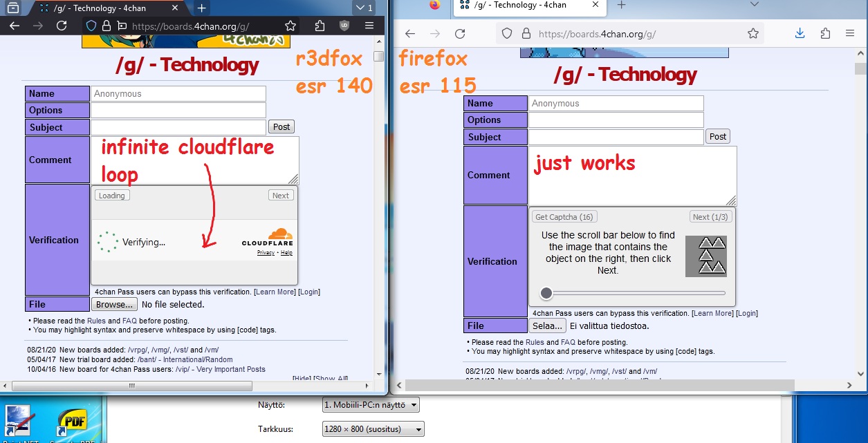Image resolution: width=868 pixels, height=443 pixels.
Task: Select the /g/ Technology tab in r3dfox
Action: pyautogui.click(x=104, y=8)
